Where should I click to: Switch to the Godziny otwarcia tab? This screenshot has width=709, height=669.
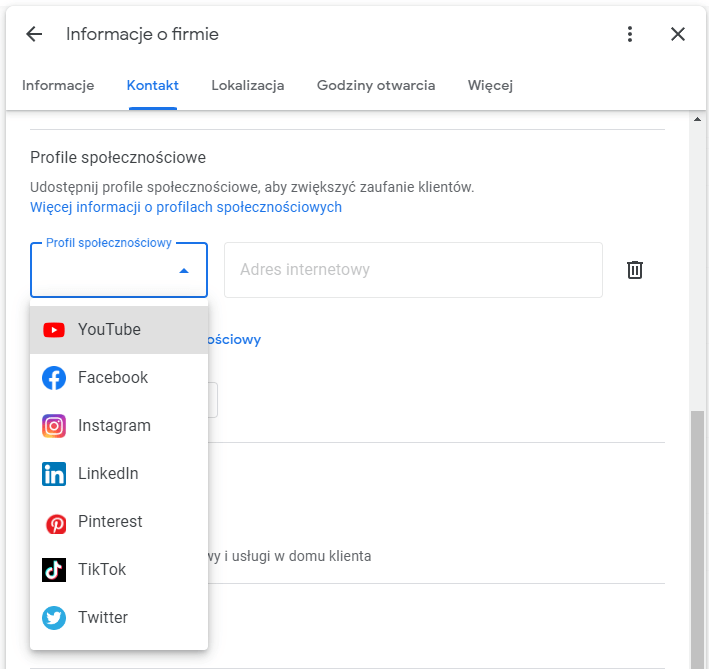[376, 85]
